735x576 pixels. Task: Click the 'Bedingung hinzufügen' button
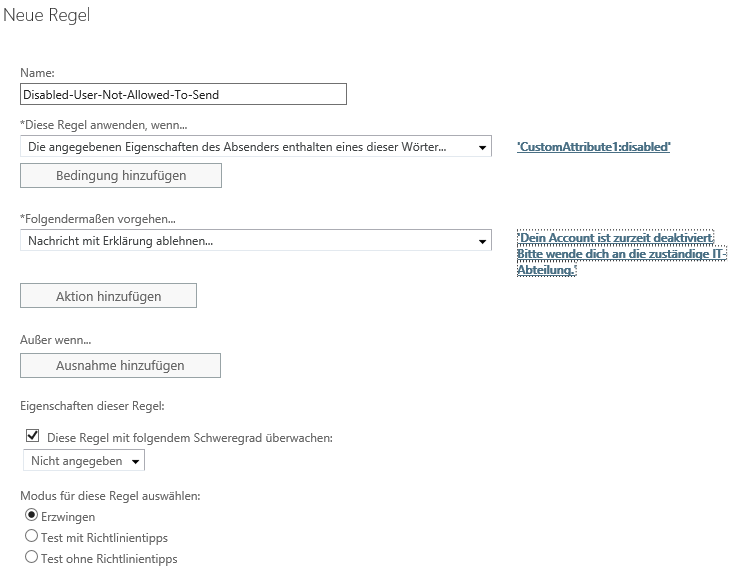pos(121,175)
